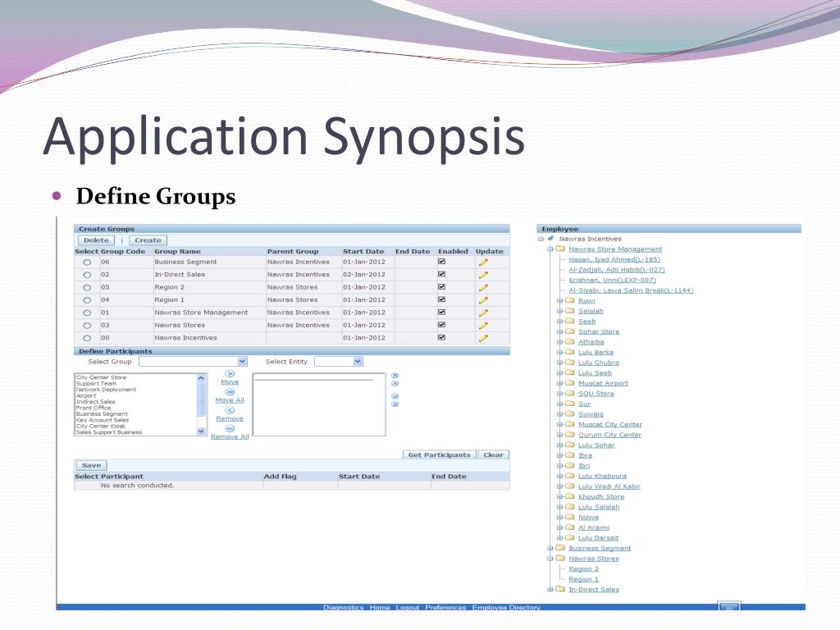Click update pencil for Region 1 group
The image size is (840, 630).
(483, 300)
